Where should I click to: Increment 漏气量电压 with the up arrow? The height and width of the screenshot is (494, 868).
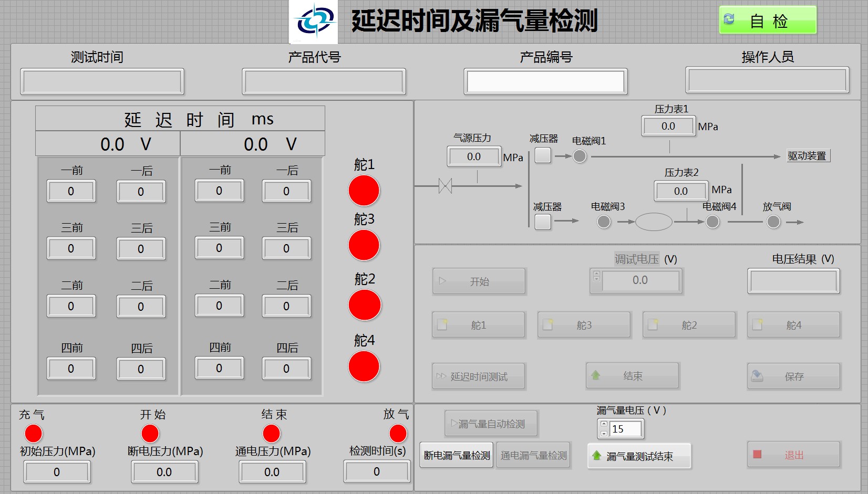pyautogui.click(x=604, y=424)
